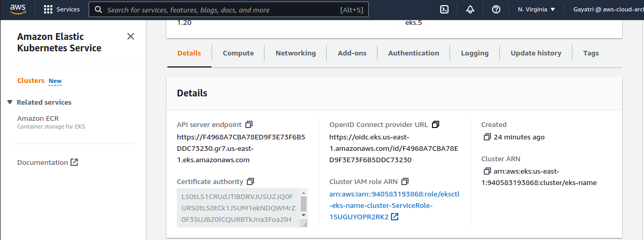
Task: Click the cluster ARN text value
Action: coord(539,177)
